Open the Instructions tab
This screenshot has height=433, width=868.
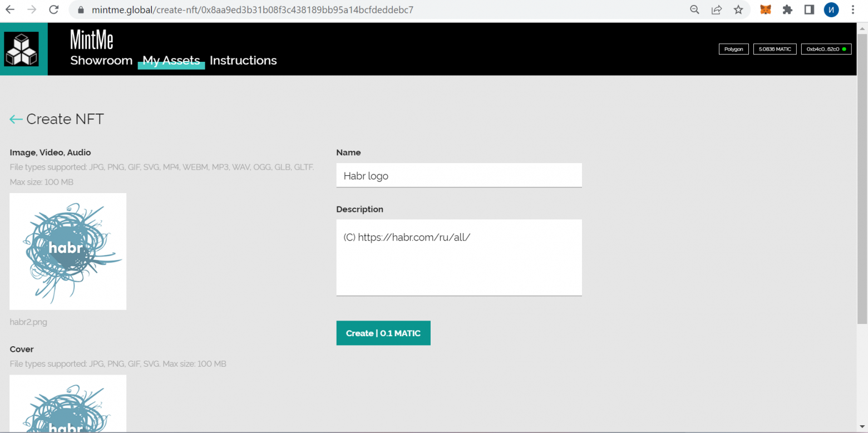(x=243, y=60)
